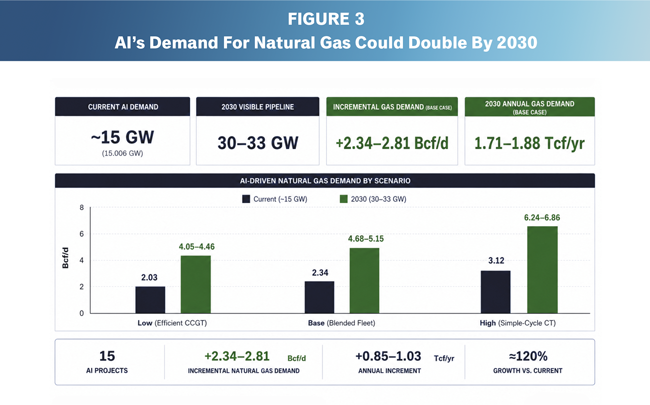Click the '~15 GW' value
Viewport: 650px width, 405px height.
click(123, 137)
